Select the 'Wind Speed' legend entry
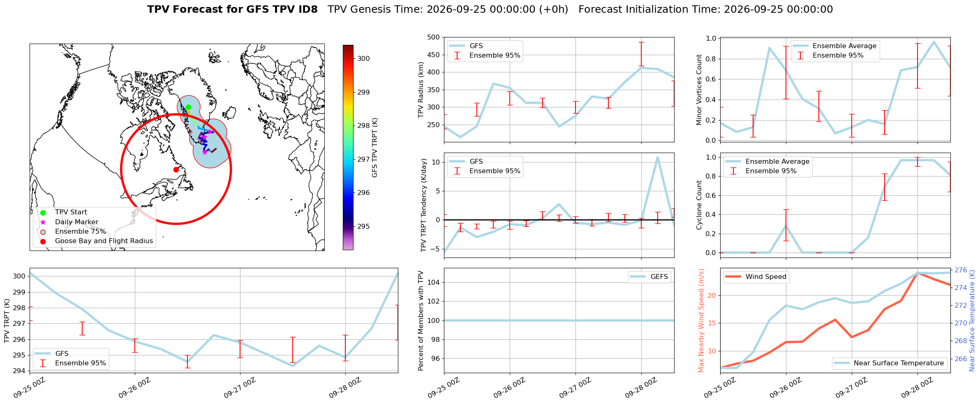Image resolution: width=980 pixels, height=404 pixels. tap(756, 277)
